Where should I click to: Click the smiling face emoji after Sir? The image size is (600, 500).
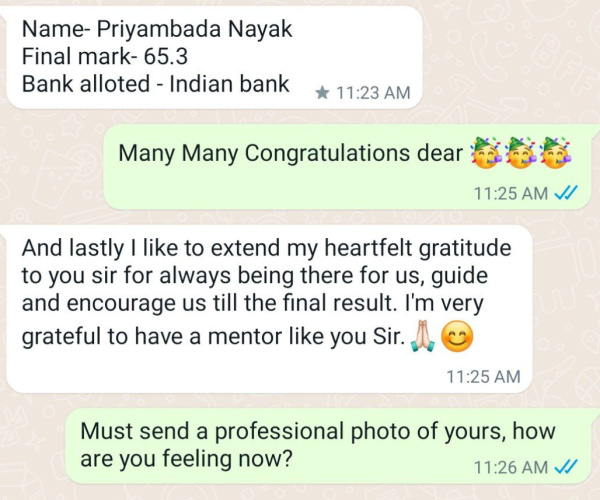(x=457, y=337)
